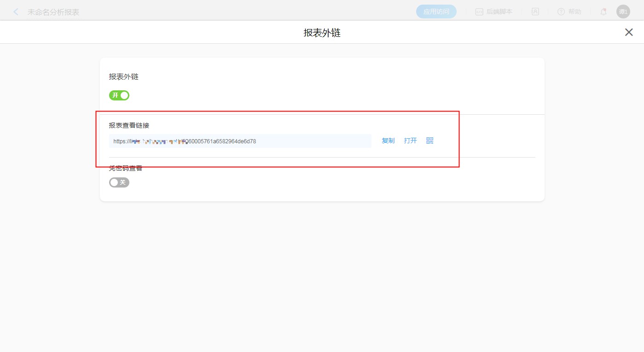This screenshot has height=352, width=644.
Task: Click 打开 to open the report link
Action: [x=410, y=141]
